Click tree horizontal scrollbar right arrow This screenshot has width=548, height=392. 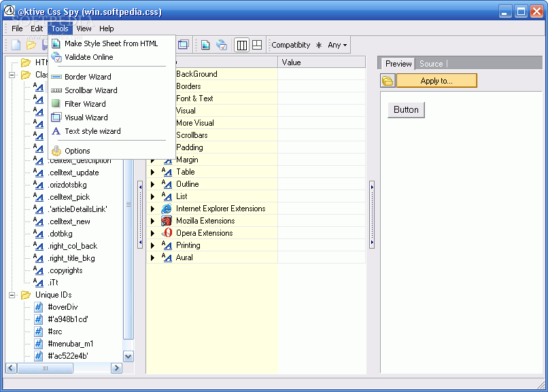coord(116,368)
